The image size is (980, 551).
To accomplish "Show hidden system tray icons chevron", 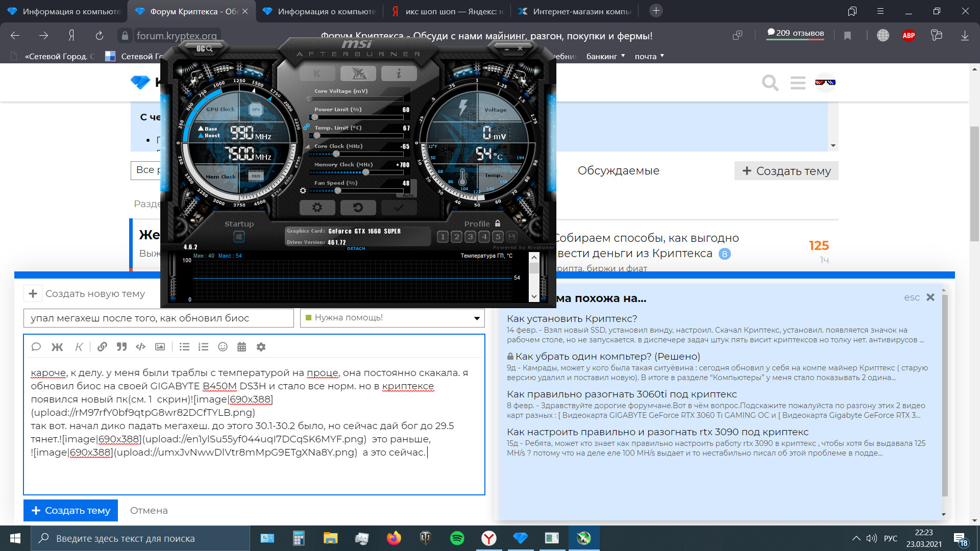I will [x=856, y=538].
